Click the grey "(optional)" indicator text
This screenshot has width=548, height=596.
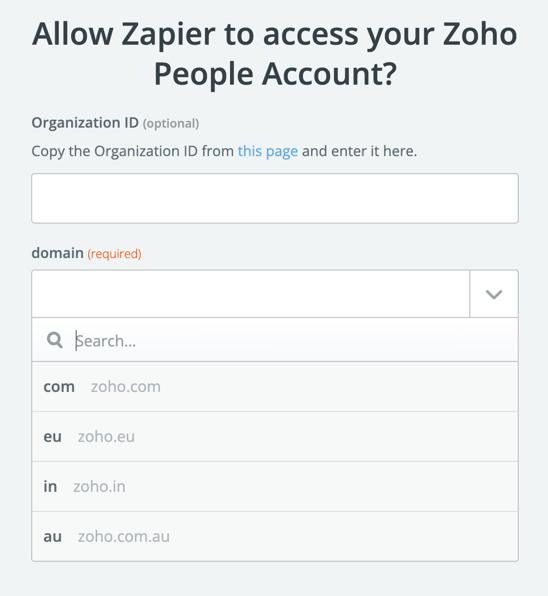pyautogui.click(x=171, y=124)
